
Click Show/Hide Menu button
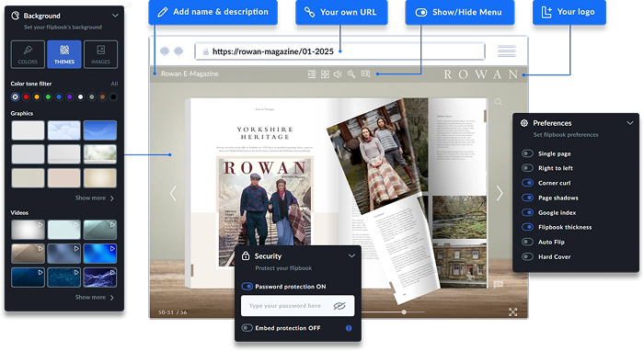(x=460, y=12)
